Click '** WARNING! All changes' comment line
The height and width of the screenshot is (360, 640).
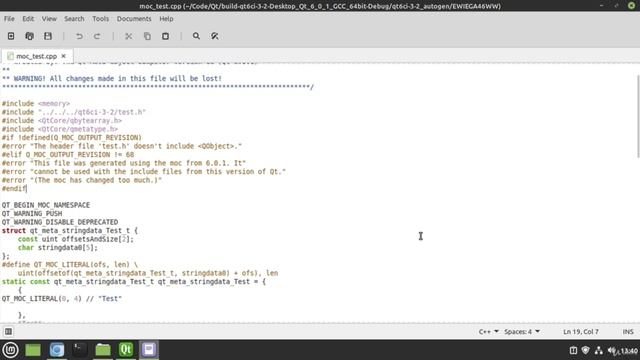click(112, 78)
